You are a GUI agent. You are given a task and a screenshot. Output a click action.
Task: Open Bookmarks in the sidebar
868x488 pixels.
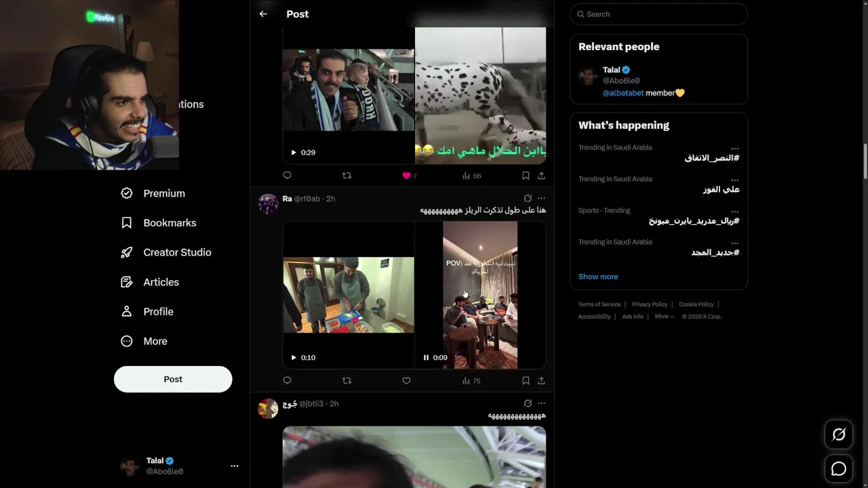(x=158, y=223)
